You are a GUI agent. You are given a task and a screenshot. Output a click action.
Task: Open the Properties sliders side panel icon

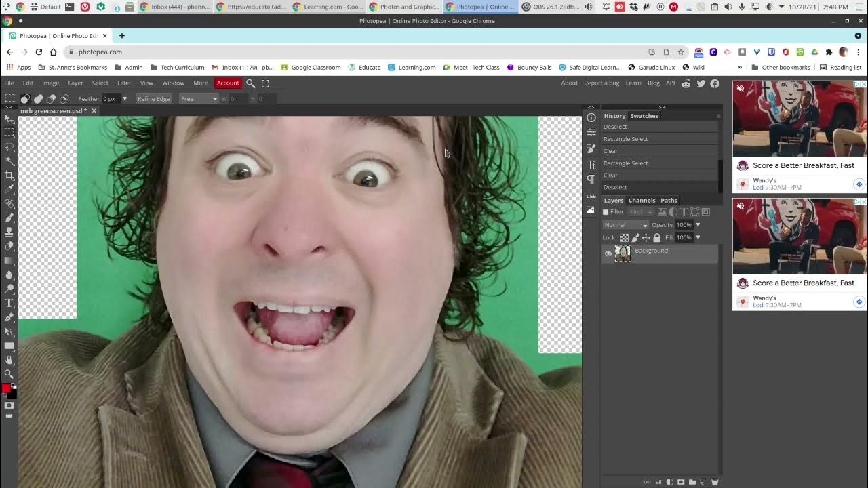(591, 132)
